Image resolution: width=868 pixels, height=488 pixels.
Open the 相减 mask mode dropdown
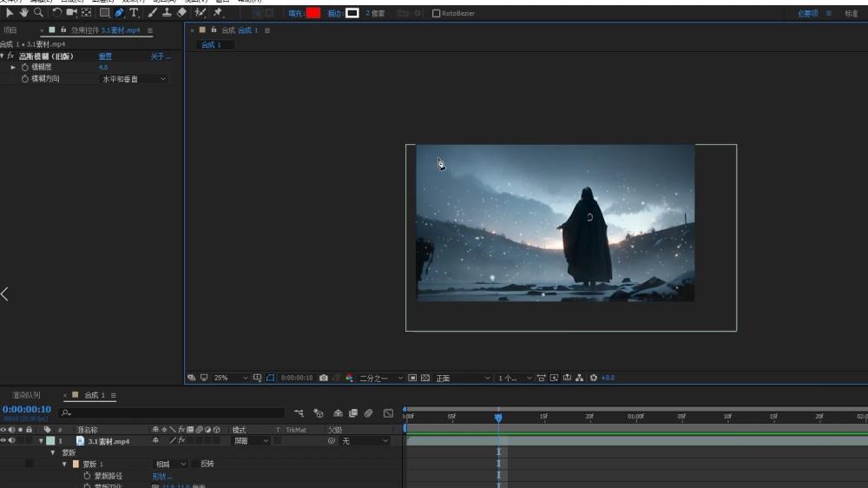click(x=170, y=465)
